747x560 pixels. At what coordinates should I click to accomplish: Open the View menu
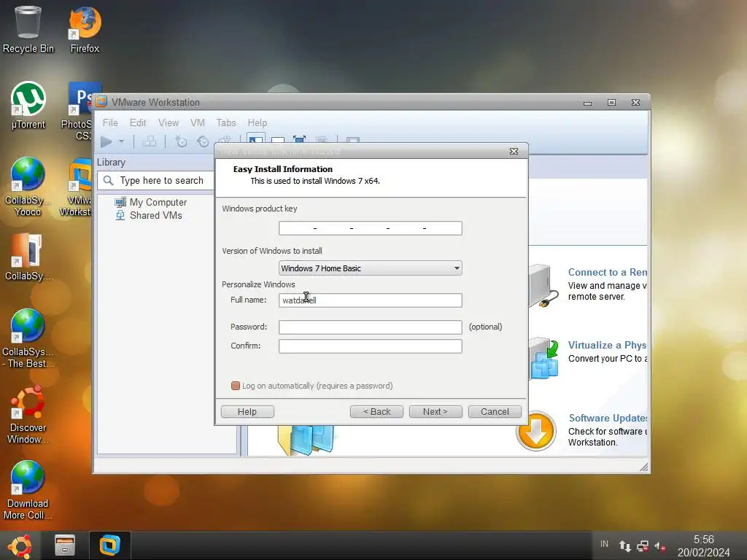coord(169,122)
